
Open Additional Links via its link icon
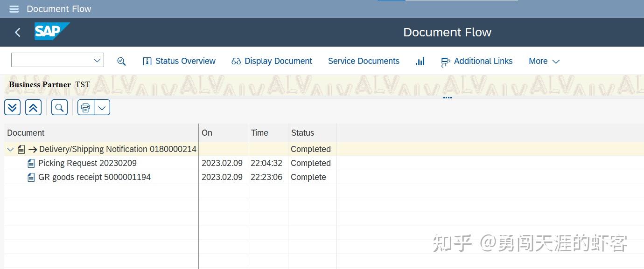tap(445, 61)
